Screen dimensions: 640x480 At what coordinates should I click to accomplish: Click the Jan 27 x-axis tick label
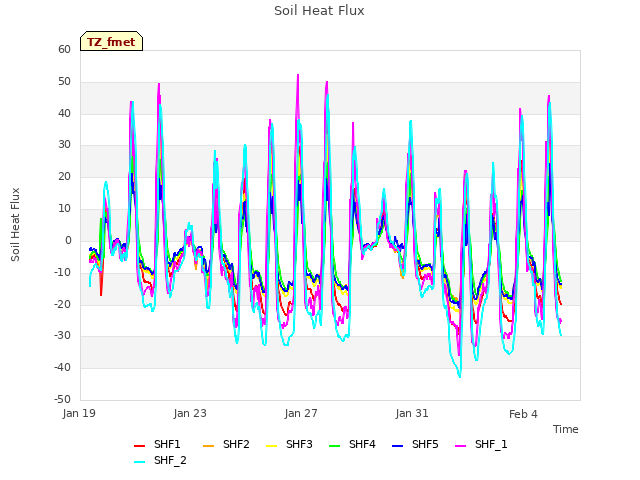coord(301,413)
